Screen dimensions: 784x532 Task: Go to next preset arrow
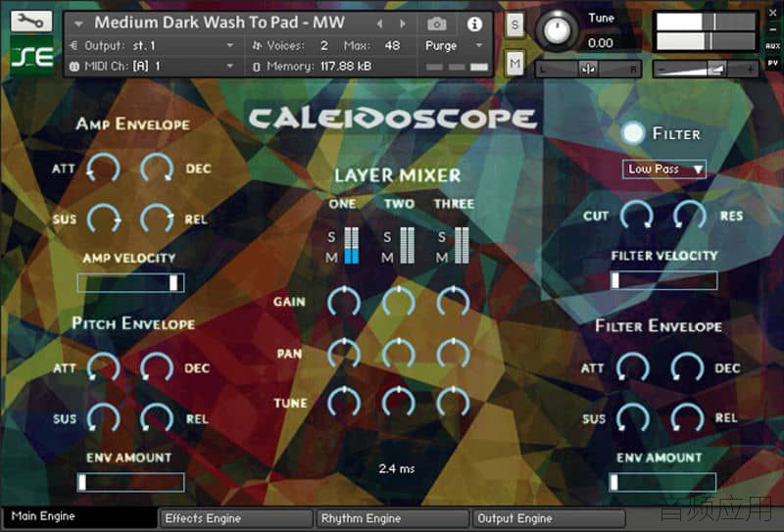tap(403, 24)
